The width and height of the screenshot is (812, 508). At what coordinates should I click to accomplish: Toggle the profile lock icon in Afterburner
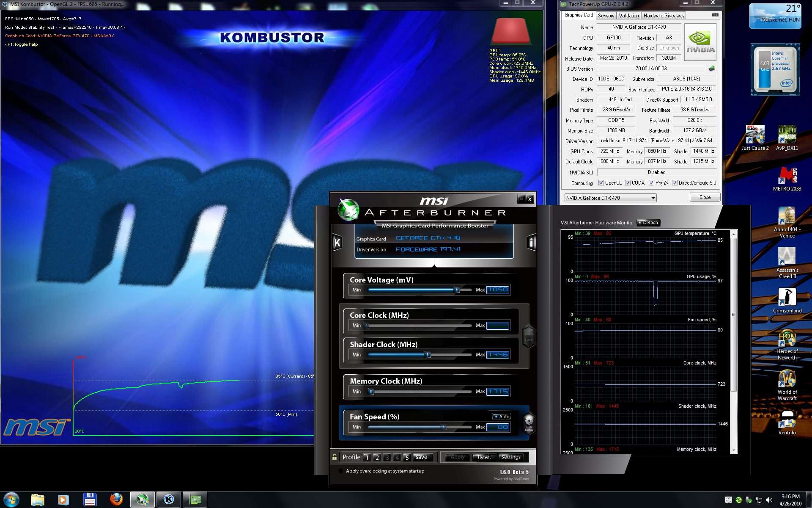(335, 457)
